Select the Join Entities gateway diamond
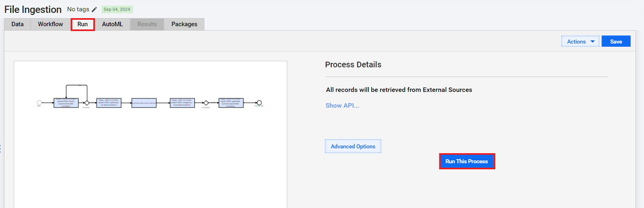 point(206,103)
